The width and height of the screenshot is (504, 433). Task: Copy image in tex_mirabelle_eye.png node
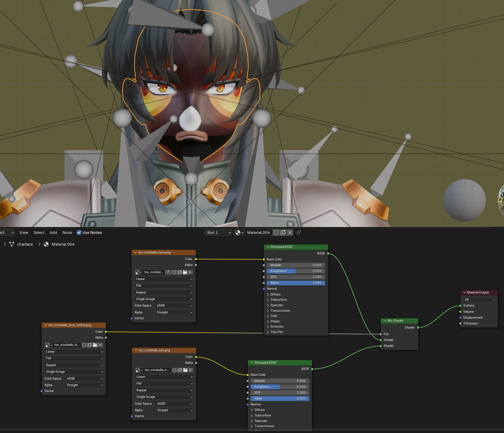pos(180,370)
